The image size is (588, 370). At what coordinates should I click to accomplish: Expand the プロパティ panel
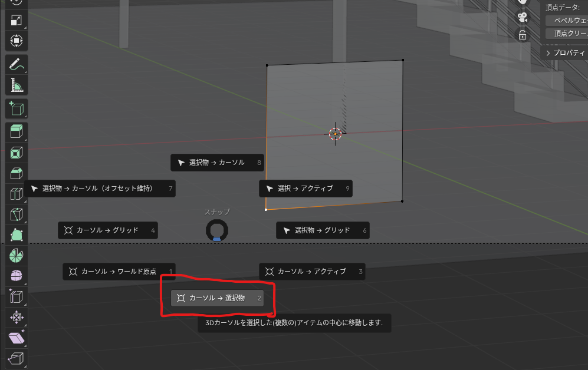(564, 53)
